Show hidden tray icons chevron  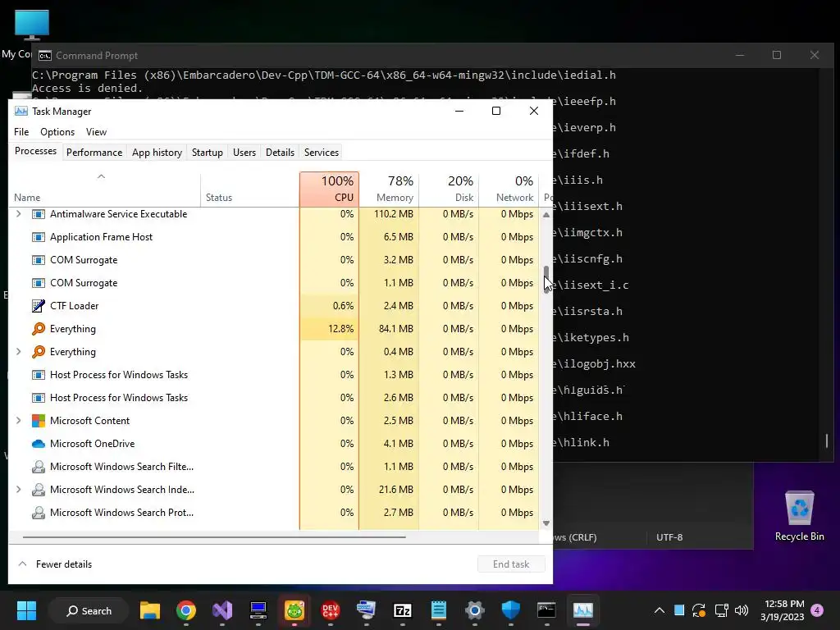(x=660, y=610)
